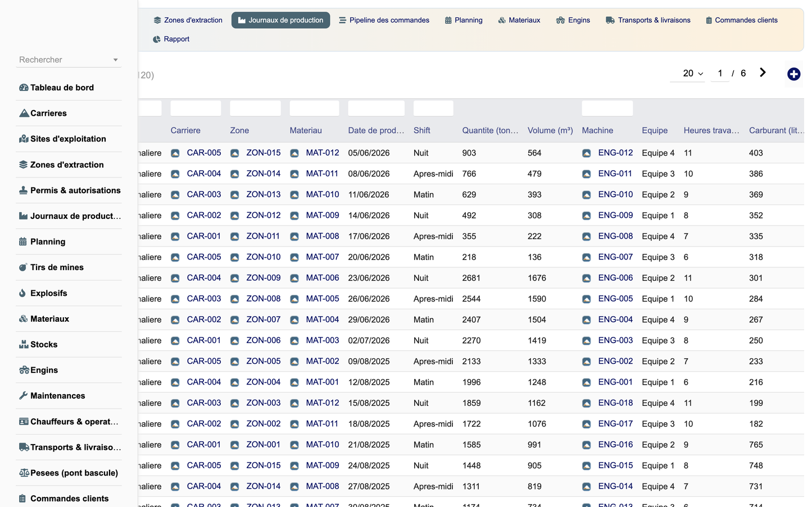812x507 pixels.
Task: Click record icon beside ZON-014 dated 08/06/2026
Action: (x=235, y=174)
